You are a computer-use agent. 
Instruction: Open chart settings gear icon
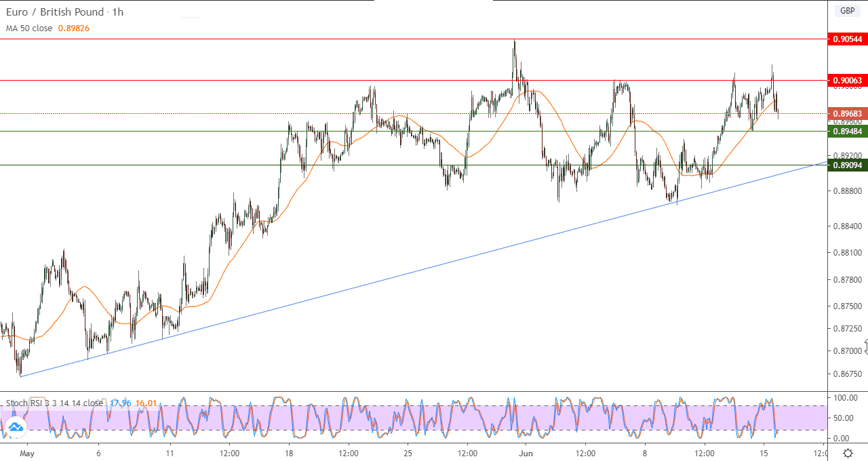pyautogui.click(x=848, y=453)
